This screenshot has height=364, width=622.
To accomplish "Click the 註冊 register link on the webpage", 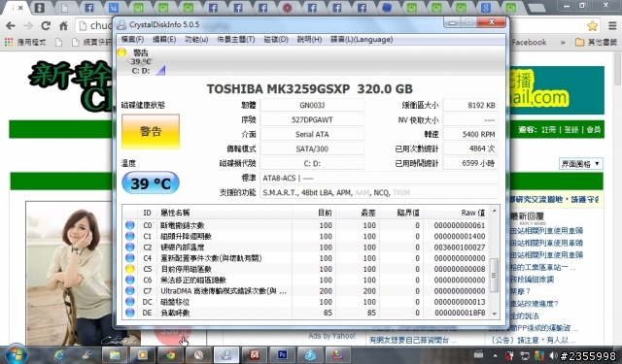I will coord(549,129).
